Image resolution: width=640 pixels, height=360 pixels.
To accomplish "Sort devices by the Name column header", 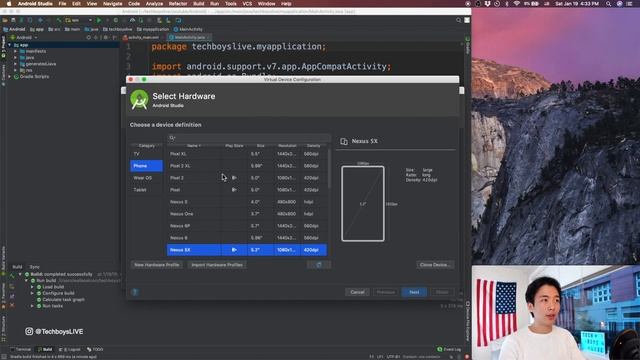I will click(x=194, y=146).
